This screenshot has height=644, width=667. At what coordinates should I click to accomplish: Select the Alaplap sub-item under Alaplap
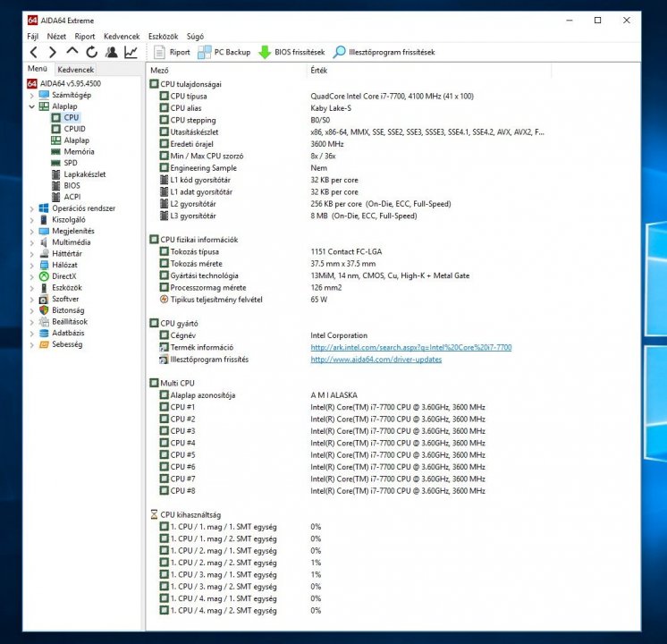coord(77,140)
